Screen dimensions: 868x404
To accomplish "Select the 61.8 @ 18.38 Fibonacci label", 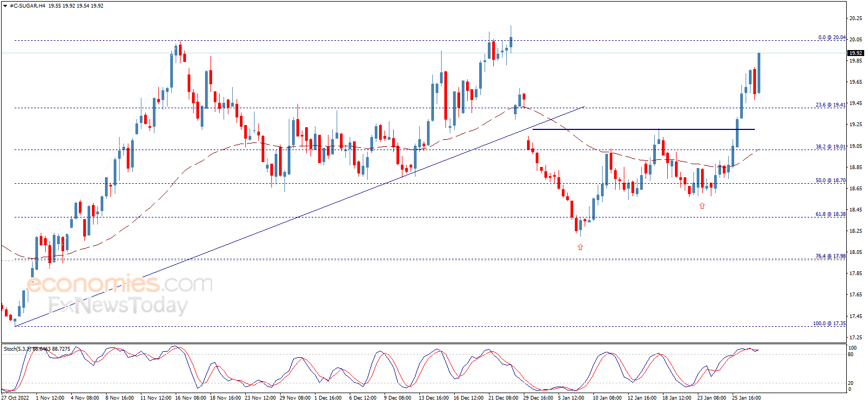I will pos(830,214).
